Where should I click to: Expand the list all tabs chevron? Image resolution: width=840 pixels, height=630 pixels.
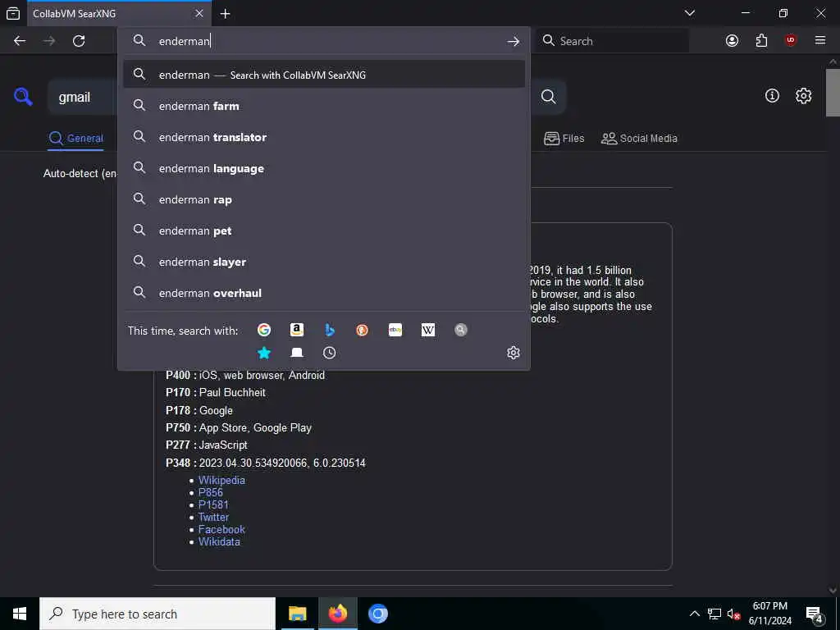tap(690, 13)
